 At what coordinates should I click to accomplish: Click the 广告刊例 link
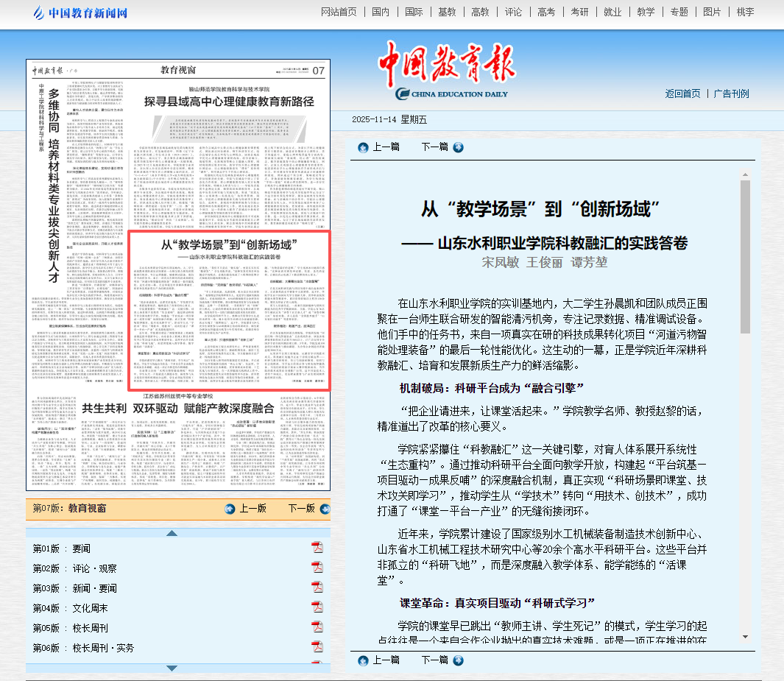click(731, 93)
